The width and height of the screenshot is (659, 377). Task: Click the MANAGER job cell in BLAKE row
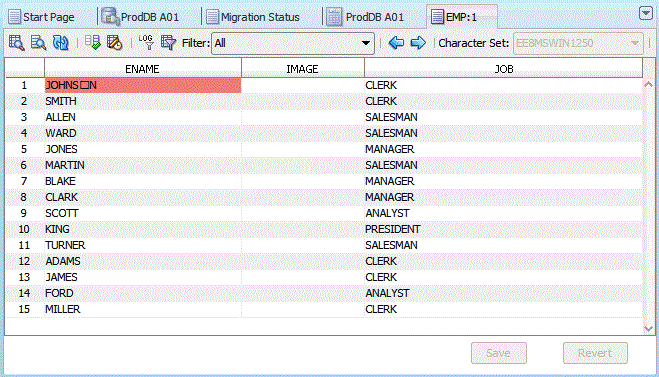(x=503, y=181)
